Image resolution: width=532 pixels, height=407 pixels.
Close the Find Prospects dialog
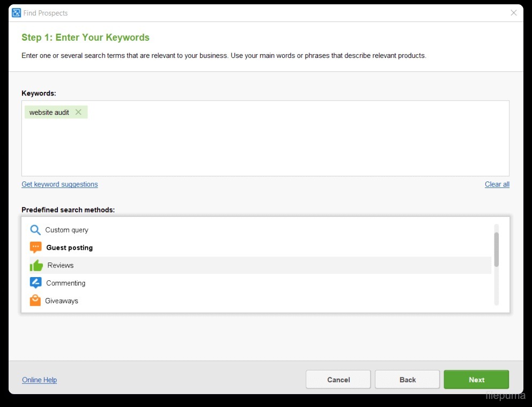(514, 13)
